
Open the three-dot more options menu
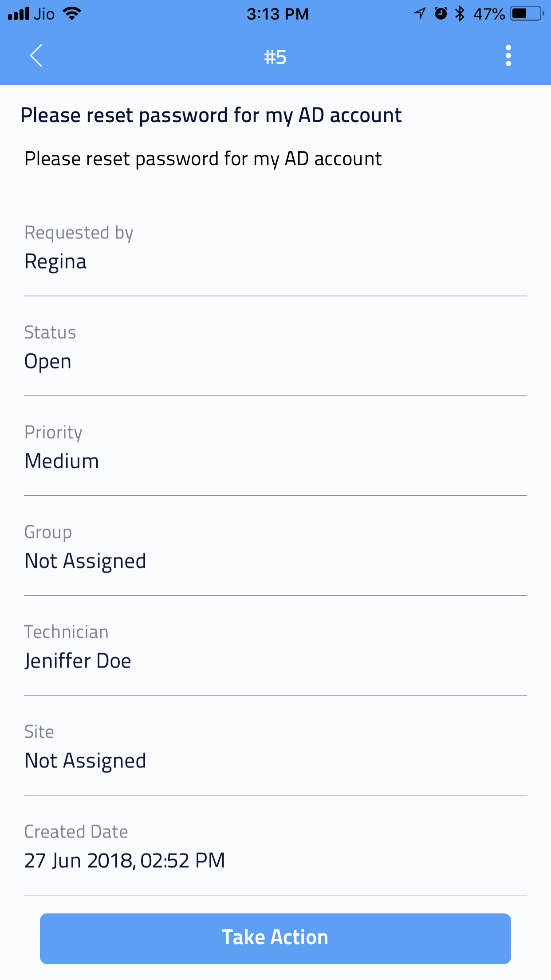(508, 56)
